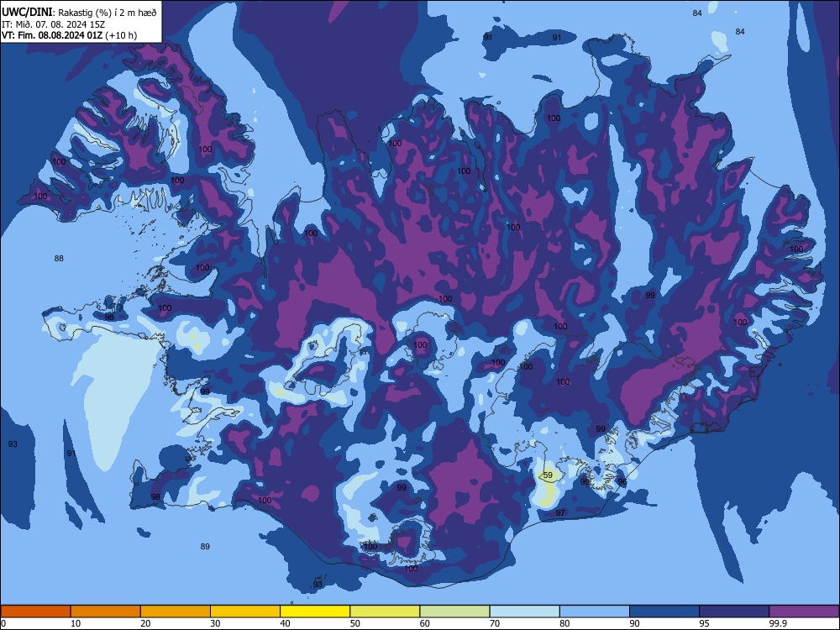This screenshot has height=630, width=840.
Task: Click the '88' humidity value over the sea
Action: coord(59,258)
